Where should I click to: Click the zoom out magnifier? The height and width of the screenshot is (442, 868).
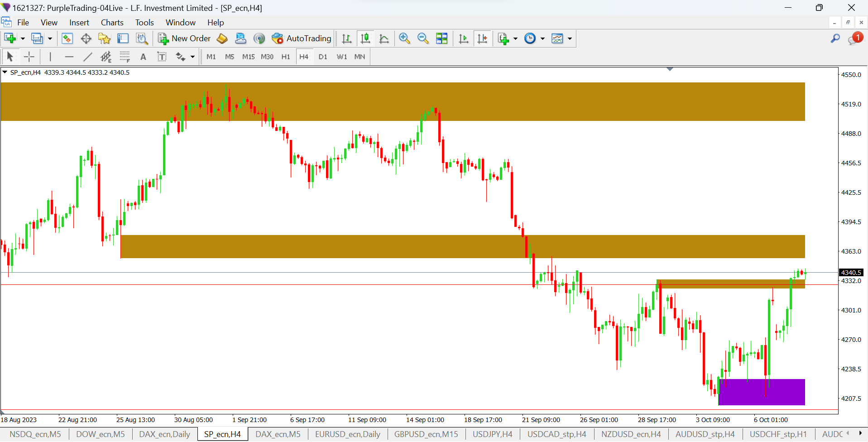(x=423, y=39)
